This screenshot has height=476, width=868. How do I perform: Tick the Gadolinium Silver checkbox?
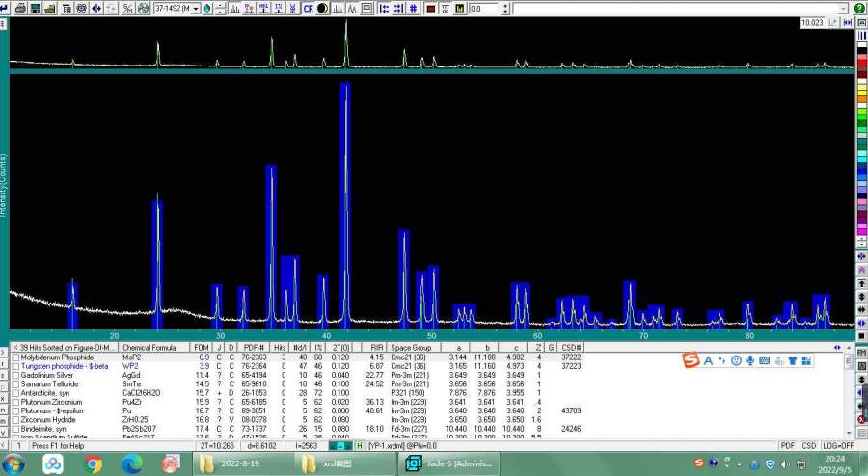tap(15, 375)
